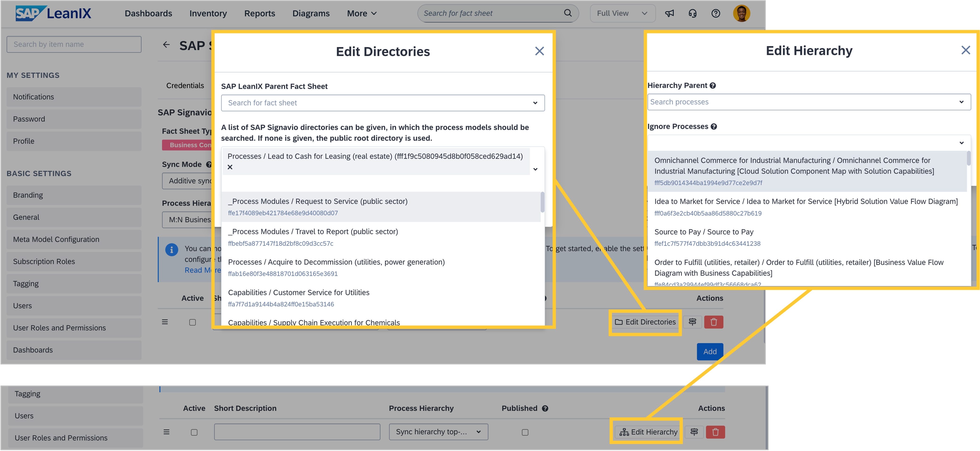Click the user avatar in top bar
Screen dimensions: 980x451
pyautogui.click(x=741, y=13)
